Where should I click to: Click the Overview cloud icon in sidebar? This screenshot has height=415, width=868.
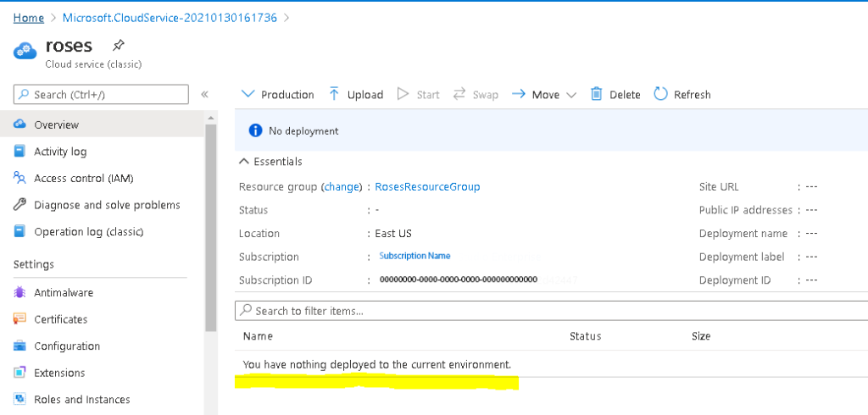[20, 124]
